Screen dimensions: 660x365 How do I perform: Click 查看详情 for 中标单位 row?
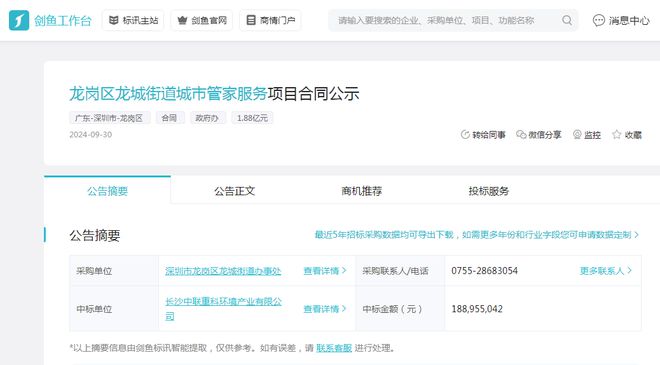click(325, 309)
